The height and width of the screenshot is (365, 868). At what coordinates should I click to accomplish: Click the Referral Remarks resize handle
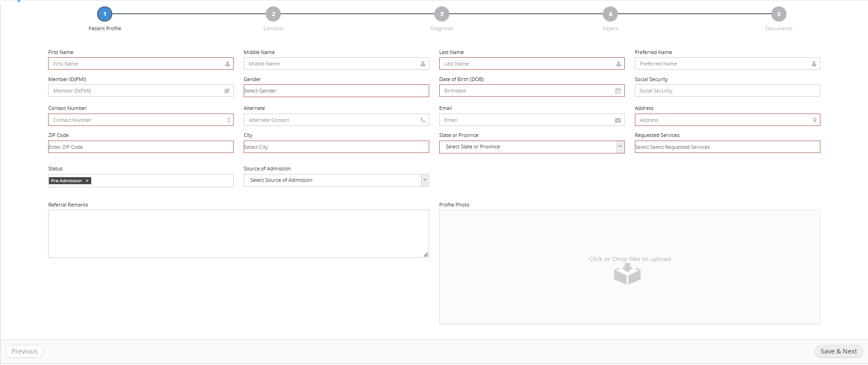(426, 255)
